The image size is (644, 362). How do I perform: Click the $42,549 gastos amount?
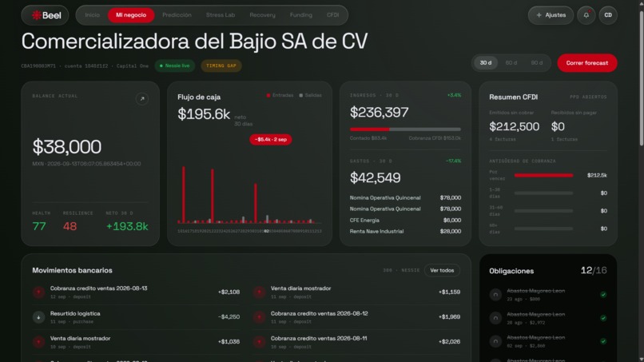[375, 177]
